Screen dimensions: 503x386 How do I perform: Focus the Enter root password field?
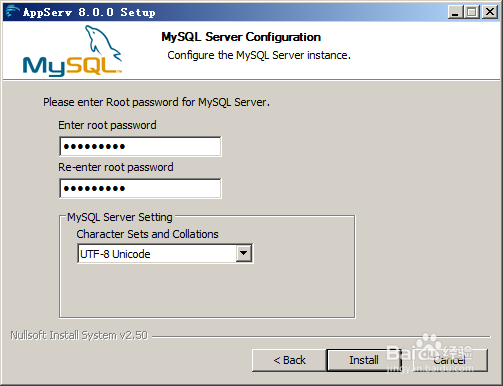[140, 146]
